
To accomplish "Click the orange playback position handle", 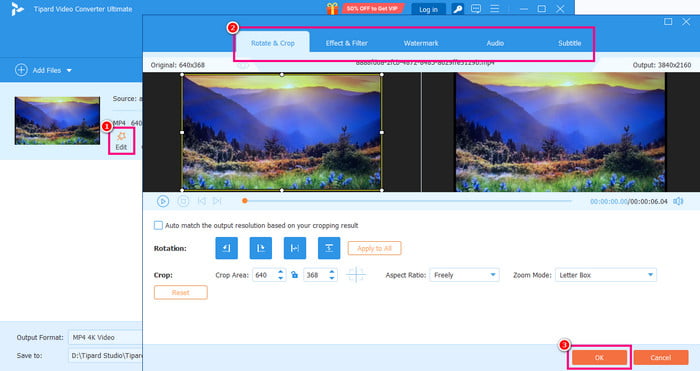I will [x=245, y=201].
